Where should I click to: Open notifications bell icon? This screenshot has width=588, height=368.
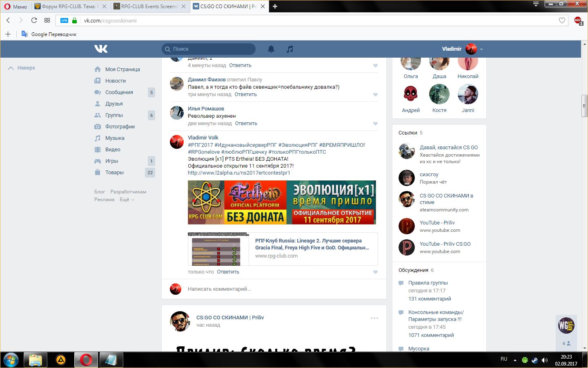point(271,49)
